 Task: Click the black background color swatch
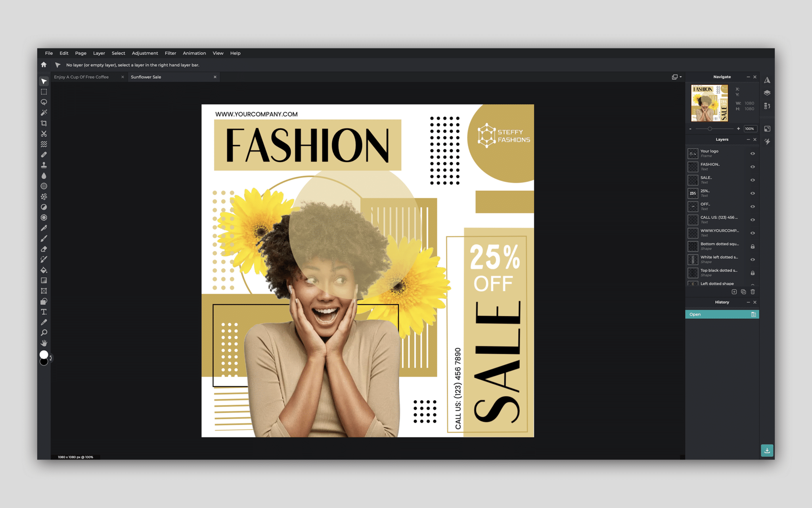44,362
